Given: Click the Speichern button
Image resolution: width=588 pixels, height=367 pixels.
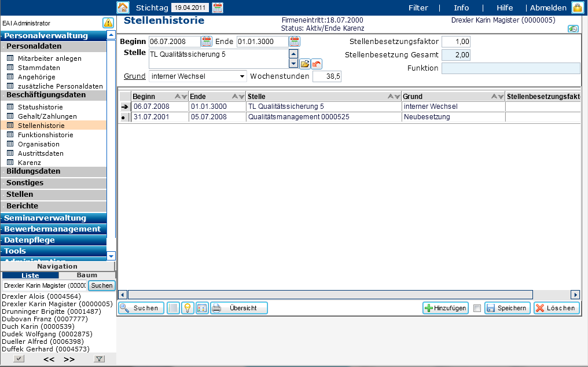Looking at the screenshot, I should coord(508,308).
